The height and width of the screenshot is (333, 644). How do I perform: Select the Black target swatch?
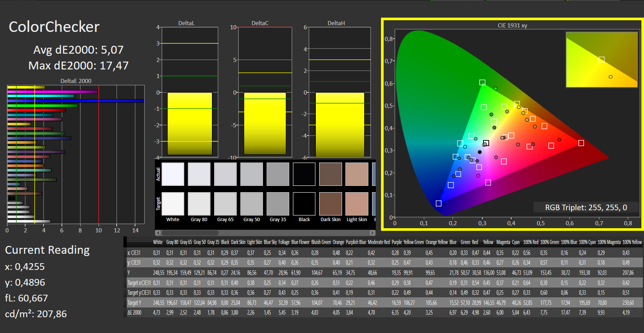coord(304,204)
